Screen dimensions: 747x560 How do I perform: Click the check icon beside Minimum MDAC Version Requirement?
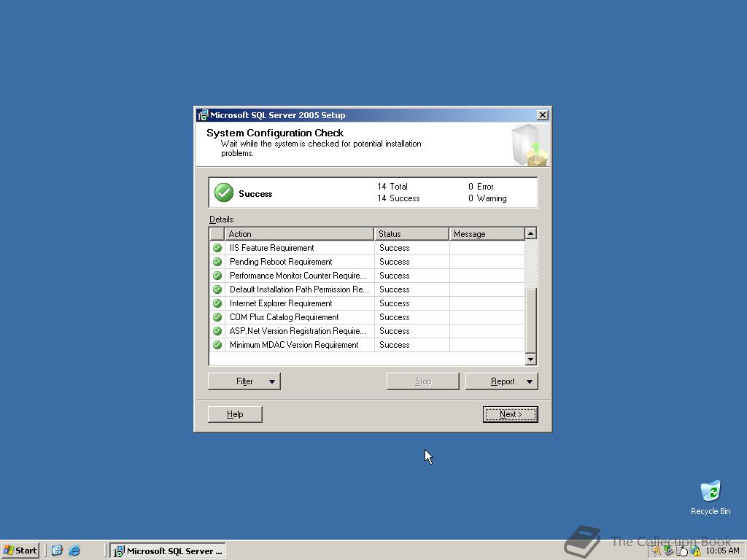tap(217, 344)
